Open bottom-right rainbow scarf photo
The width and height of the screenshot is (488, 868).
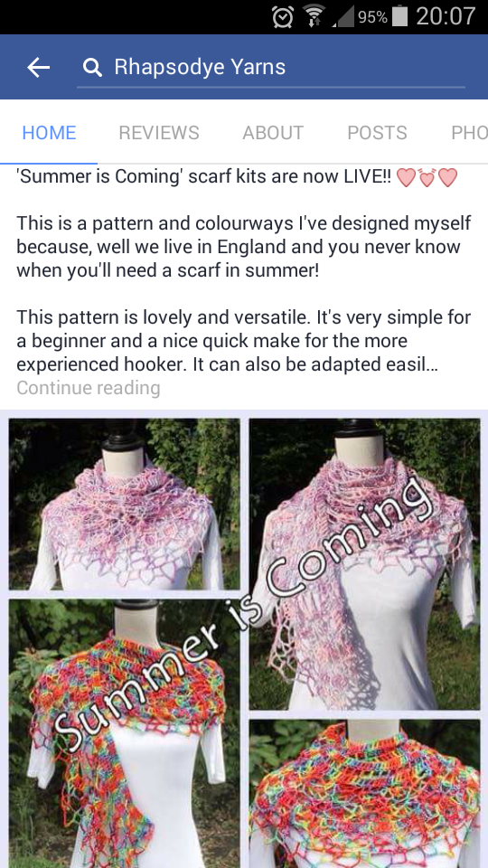coord(364,794)
